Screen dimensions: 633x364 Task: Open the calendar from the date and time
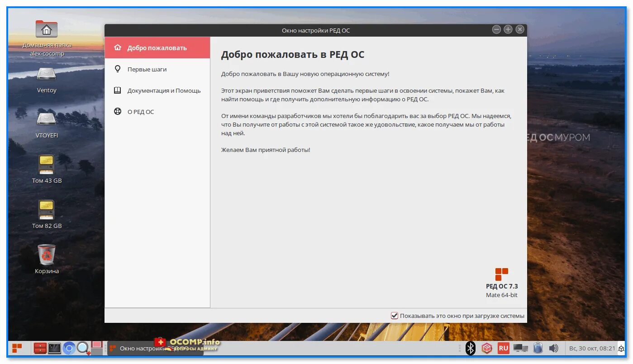click(592, 348)
